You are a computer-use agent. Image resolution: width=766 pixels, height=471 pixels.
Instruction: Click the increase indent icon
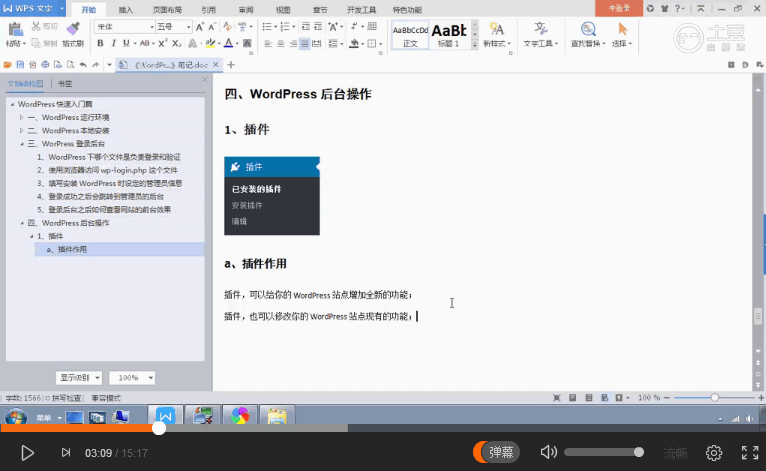[x=318, y=26]
